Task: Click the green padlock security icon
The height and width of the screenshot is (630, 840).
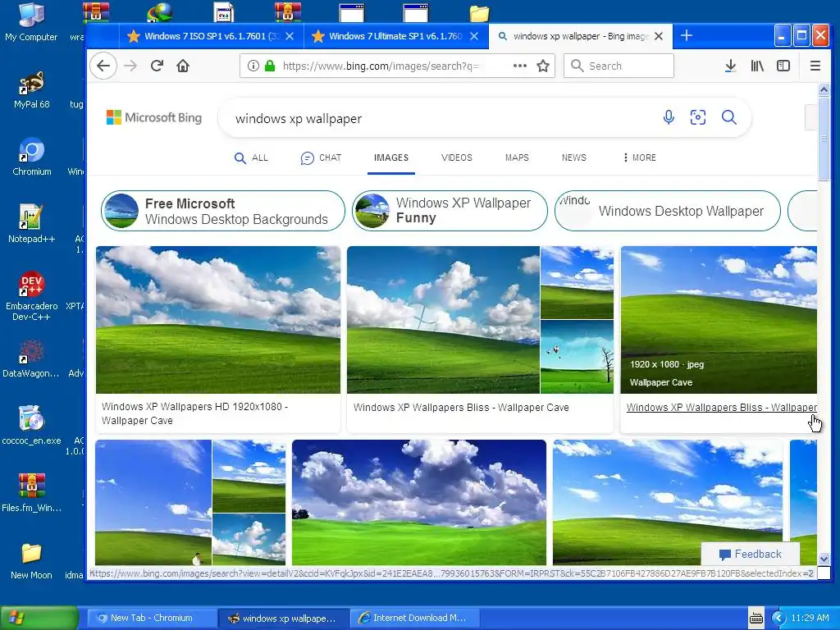Action: (x=270, y=66)
